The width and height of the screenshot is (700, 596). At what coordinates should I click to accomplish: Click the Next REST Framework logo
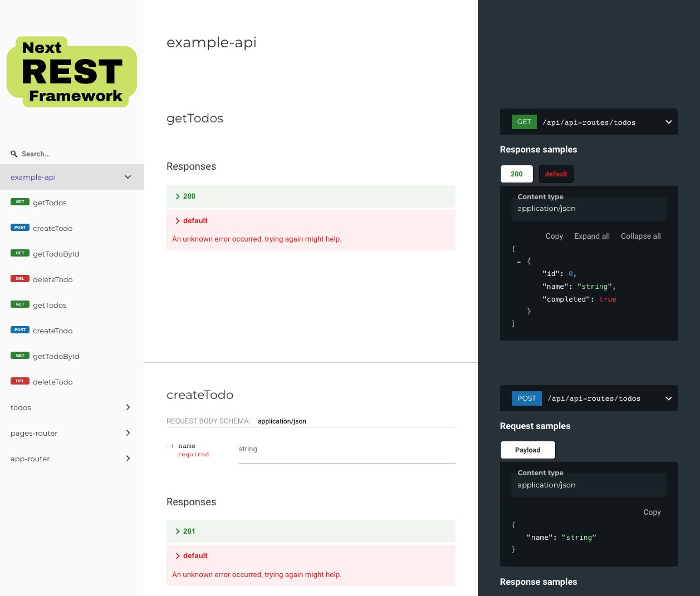tap(71, 71)
